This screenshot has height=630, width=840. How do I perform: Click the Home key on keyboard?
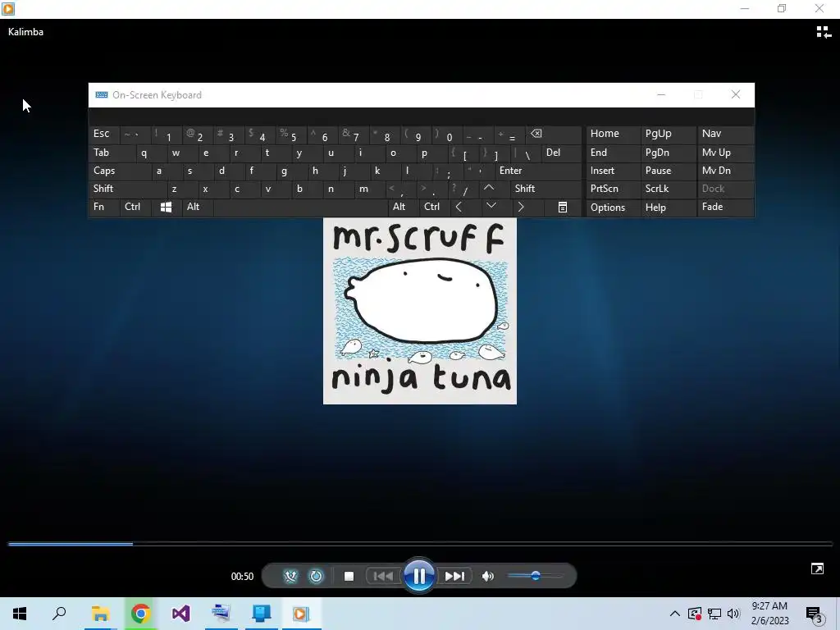[613, 134]
